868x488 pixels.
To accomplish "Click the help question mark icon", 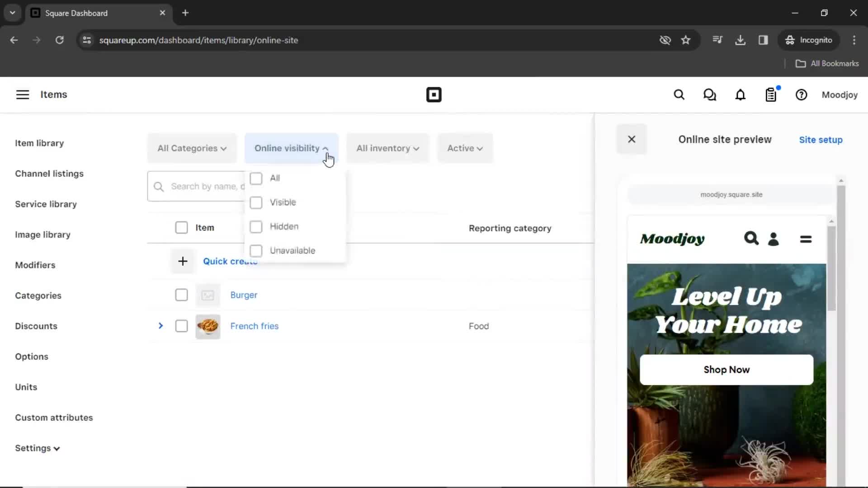I will [x=801, y=95].
